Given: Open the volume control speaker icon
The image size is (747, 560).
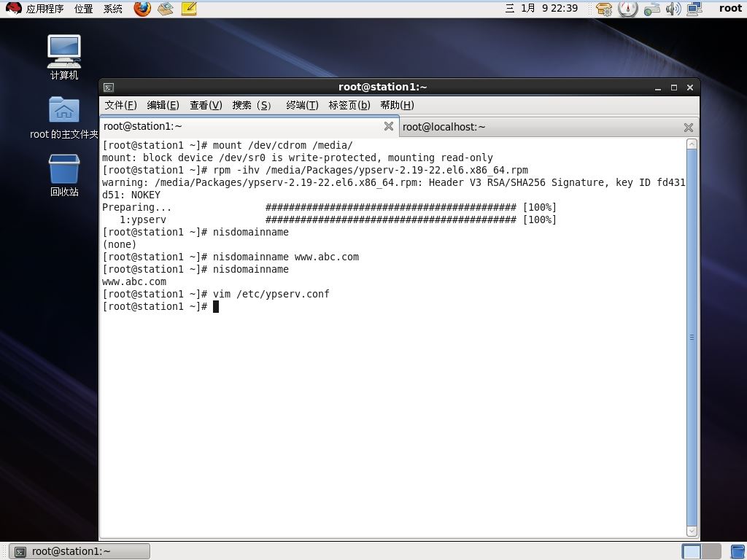Looking at the screenshot, I should [x=673, y=9].
